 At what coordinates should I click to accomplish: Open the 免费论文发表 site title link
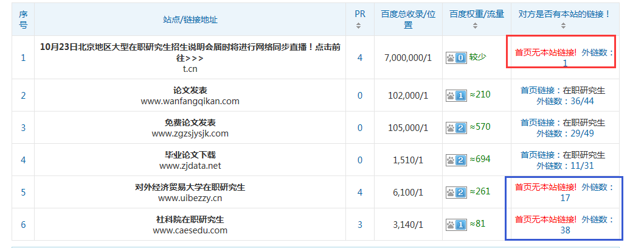190,122
